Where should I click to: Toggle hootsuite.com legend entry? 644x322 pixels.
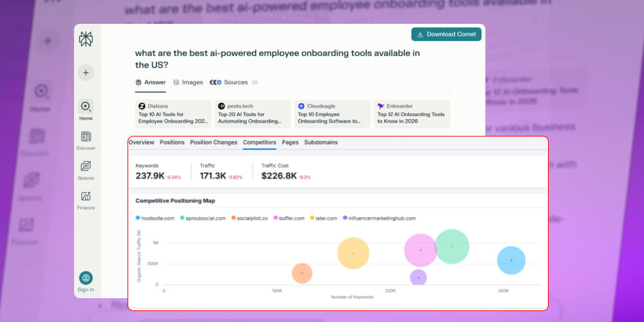[x=155, y=218]
